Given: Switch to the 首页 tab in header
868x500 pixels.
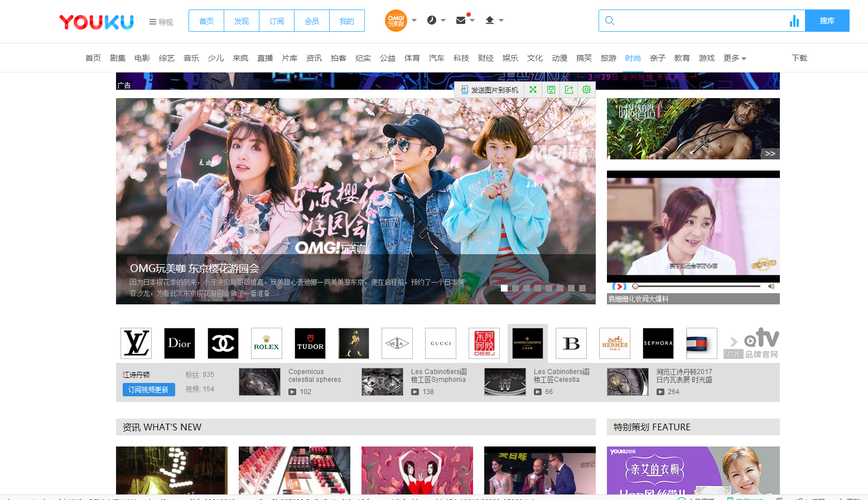Looking at the screenshot, I should point(206,21).
